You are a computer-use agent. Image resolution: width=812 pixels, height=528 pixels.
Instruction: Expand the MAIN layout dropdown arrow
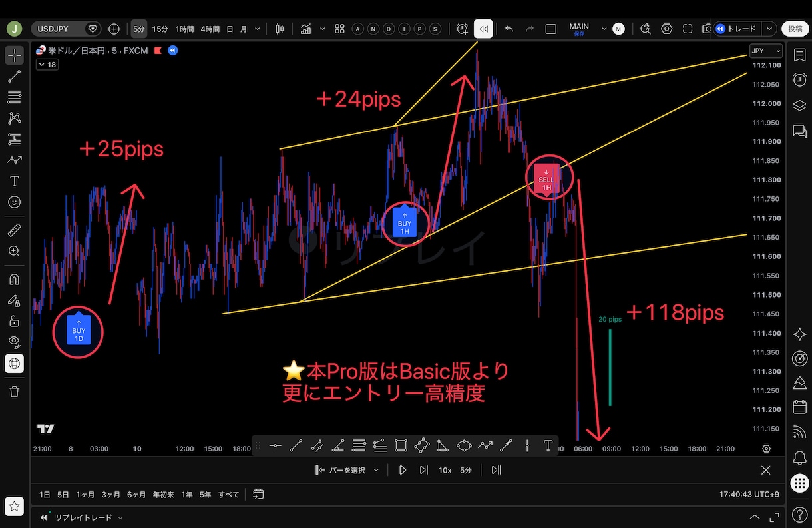pos(604,29)
